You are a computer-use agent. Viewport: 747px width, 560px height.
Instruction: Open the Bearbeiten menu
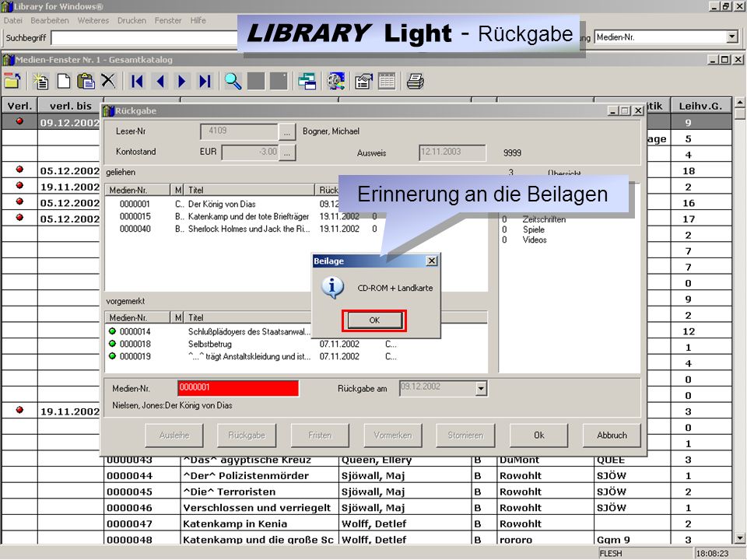coord(50,20)
